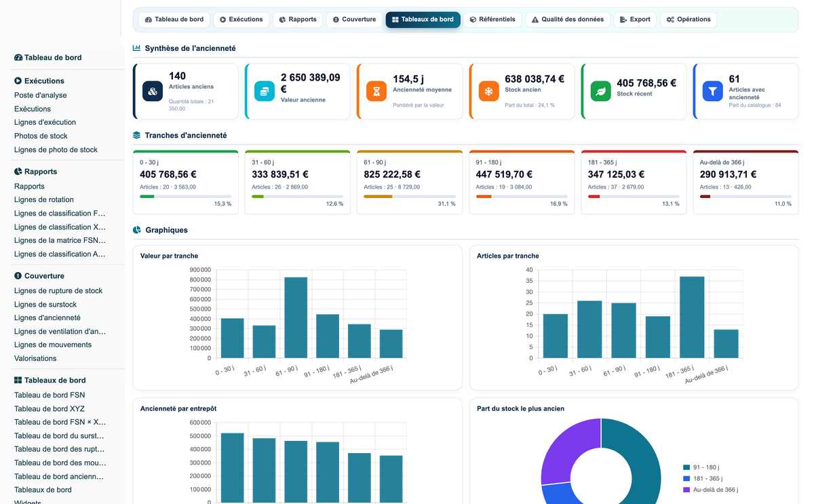Open Photos de stock in sidebar
This screenshot has width=814, height=504.
coord(41,136)
